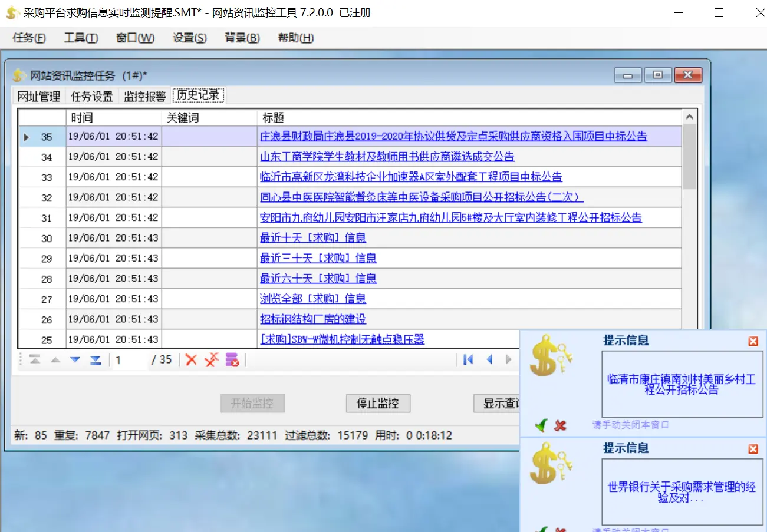Click time cell of row 27
Viewport: 767px width, 532px height.
pyautogui.click(x=114, y=299)
